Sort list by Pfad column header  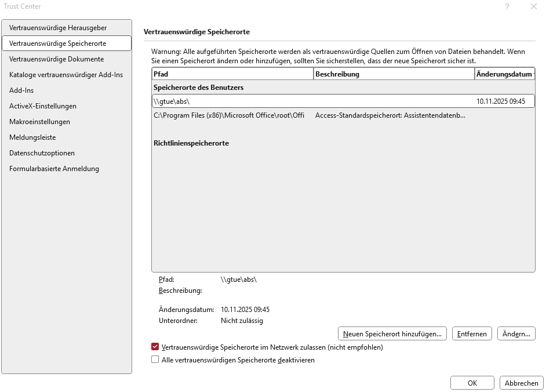click(x=232, y=74)
